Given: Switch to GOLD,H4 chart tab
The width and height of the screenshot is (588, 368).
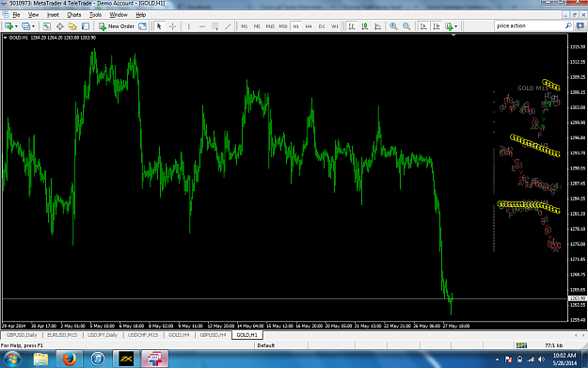Looking at the screenshot, I should tap(179, 335).
